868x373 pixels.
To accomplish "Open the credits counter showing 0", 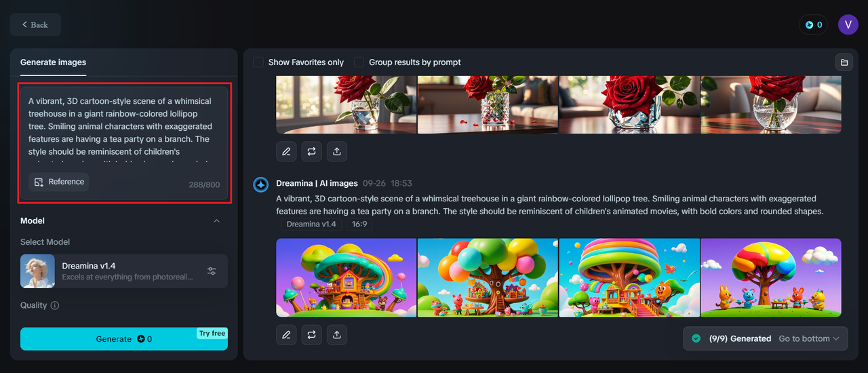I will [x=813, y=25].
